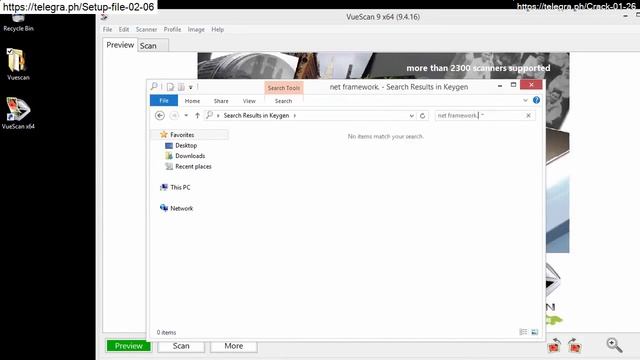
Task: Open File menu in VueScan
Action: (107, 29)
